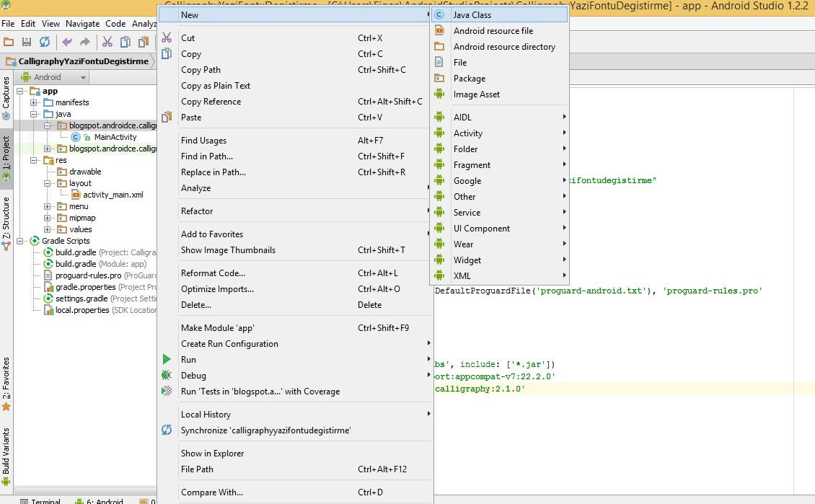Click the Debug bug icon
Viewport: 815px width, 504px height.
[167, 375]
